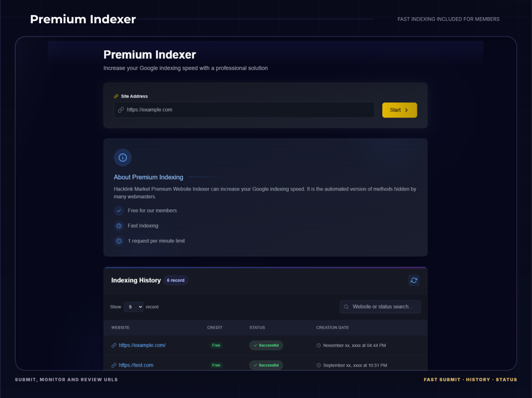This screenshot has width=532, height=398.
Task: Click the link icon beside https://example.com/
Action: click(114, 345)
